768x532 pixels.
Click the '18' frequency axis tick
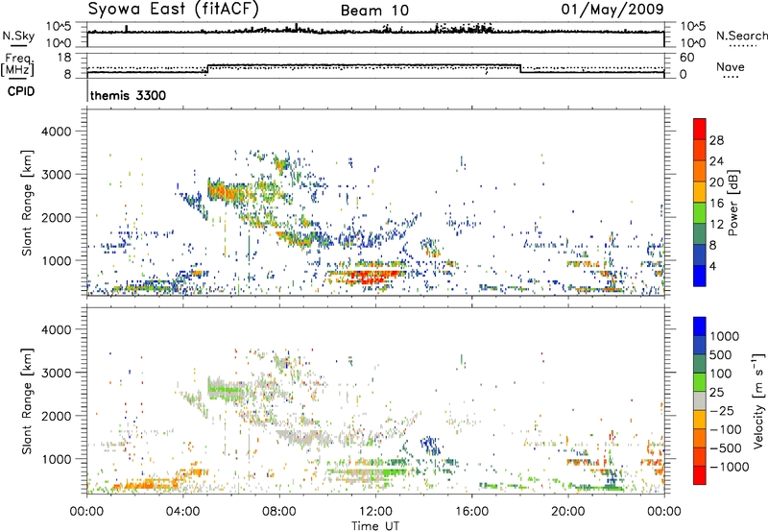tap(64, 58)
